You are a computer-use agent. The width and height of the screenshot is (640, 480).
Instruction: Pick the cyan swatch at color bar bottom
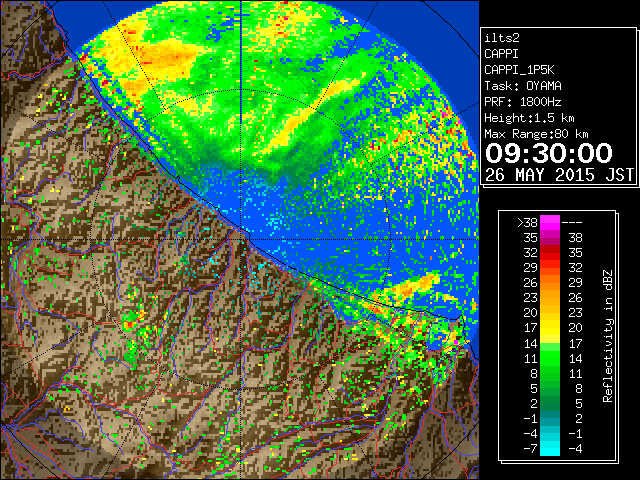coord(550,448)
